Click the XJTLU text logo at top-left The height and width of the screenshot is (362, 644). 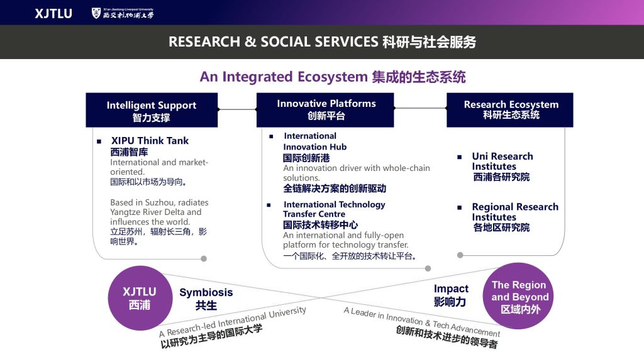(x=53, y=13)
